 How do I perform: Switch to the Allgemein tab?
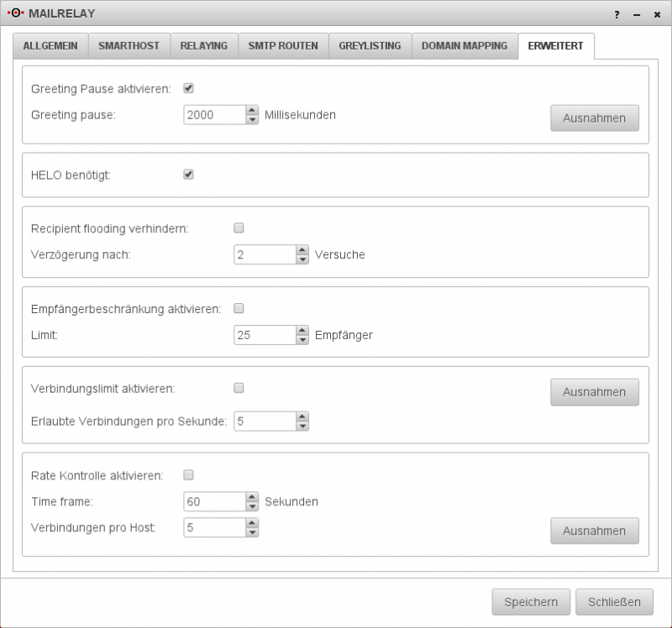point(51,46)
